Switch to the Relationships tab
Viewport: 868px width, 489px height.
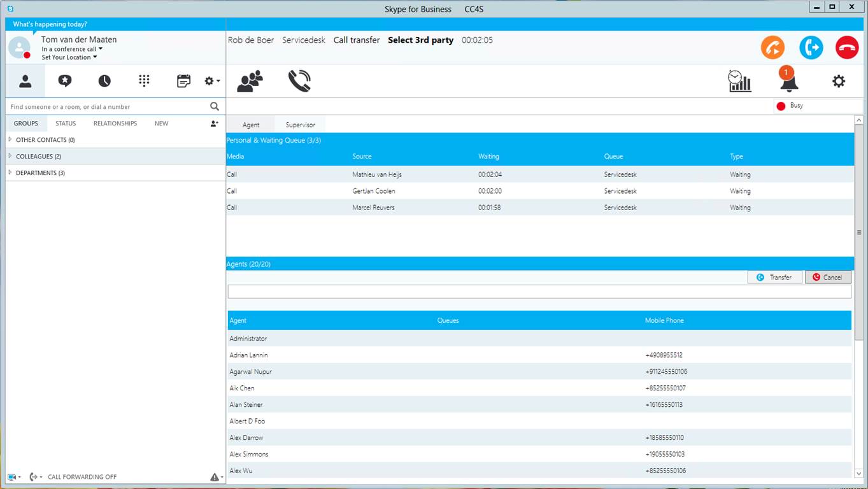click(115, 124)
